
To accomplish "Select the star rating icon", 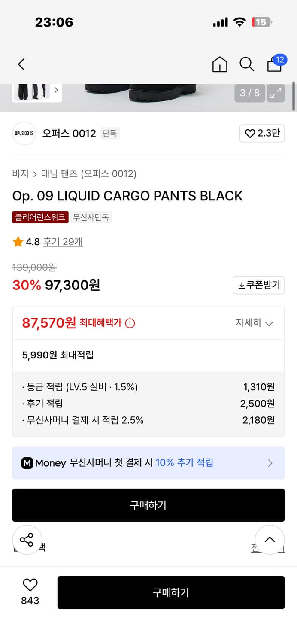I will point(17,241).
